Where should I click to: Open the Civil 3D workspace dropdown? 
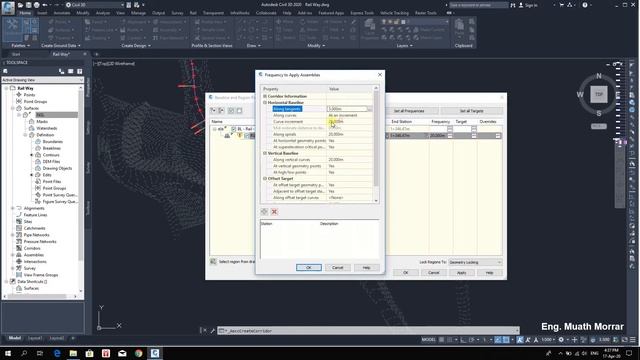click(94, 5)
